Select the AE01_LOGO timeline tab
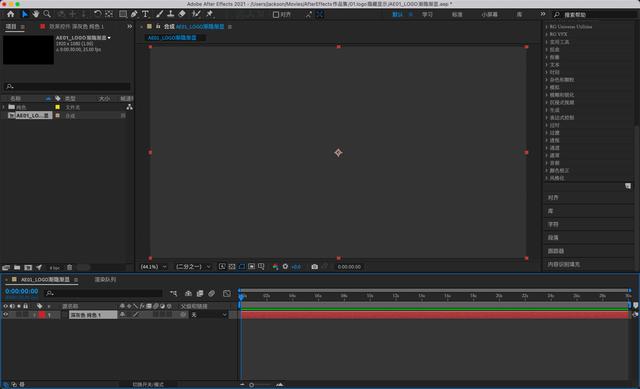Image resolution: width=640 pixels, height=389 pixels. (45, 280)
